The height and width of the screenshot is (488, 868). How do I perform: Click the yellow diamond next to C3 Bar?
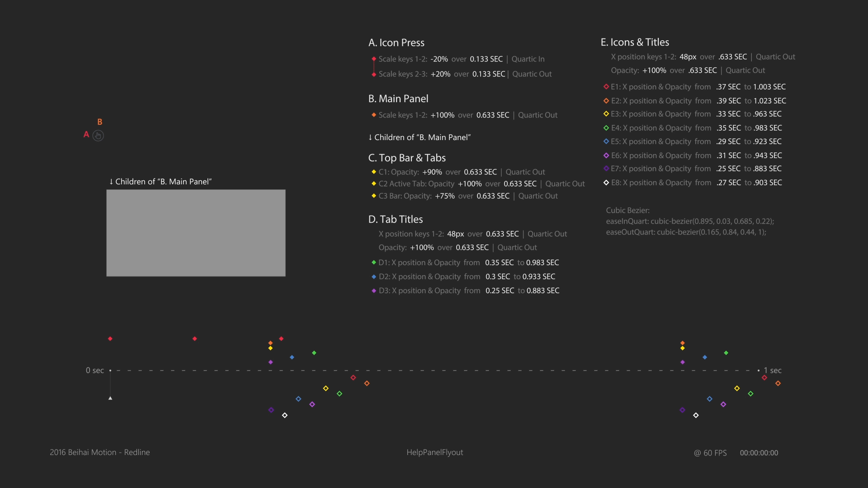374,196
